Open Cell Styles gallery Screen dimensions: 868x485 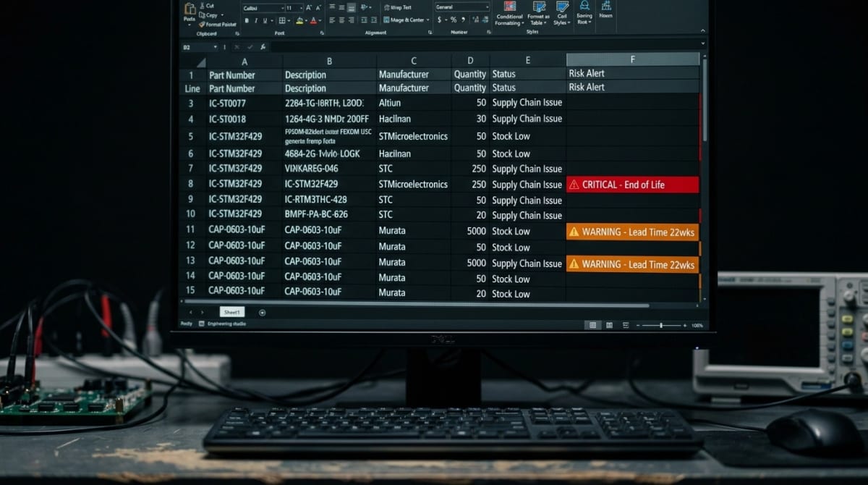tap(562, 16)
